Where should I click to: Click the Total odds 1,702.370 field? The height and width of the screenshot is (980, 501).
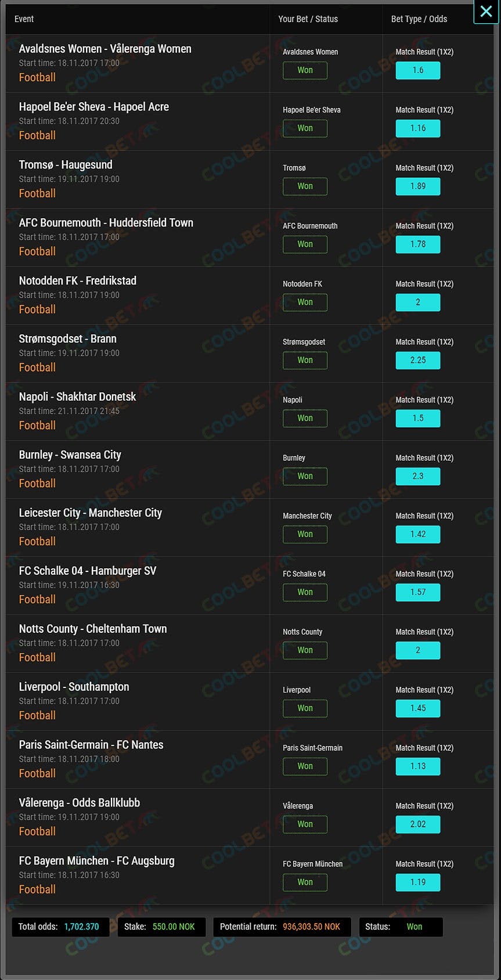[60, 927]
